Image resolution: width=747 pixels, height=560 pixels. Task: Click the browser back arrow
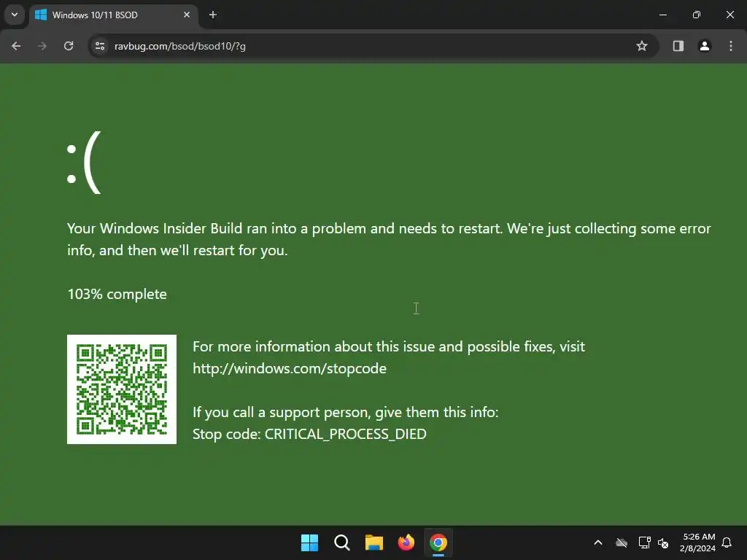pyautogui.click(x=16, y=46)
